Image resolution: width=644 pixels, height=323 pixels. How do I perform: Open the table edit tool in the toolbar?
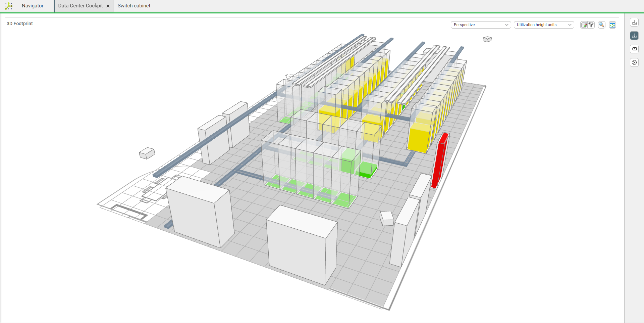(x=583, y=25)
